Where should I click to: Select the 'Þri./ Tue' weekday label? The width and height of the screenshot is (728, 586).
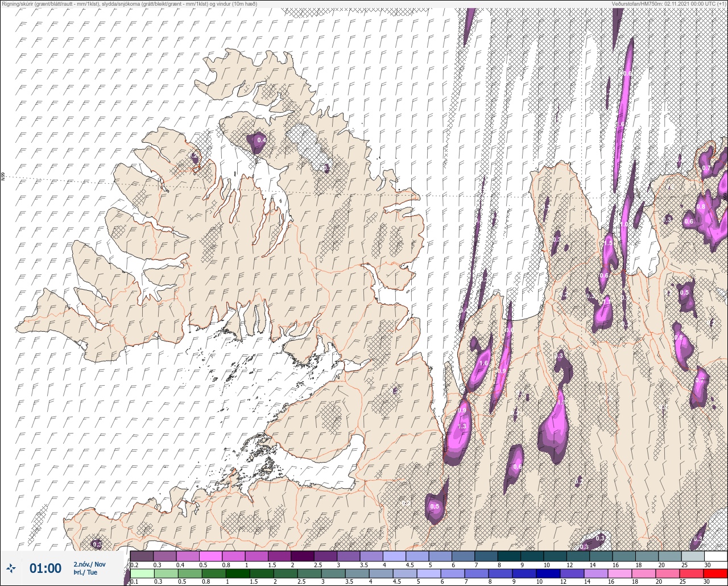point(85,572)
